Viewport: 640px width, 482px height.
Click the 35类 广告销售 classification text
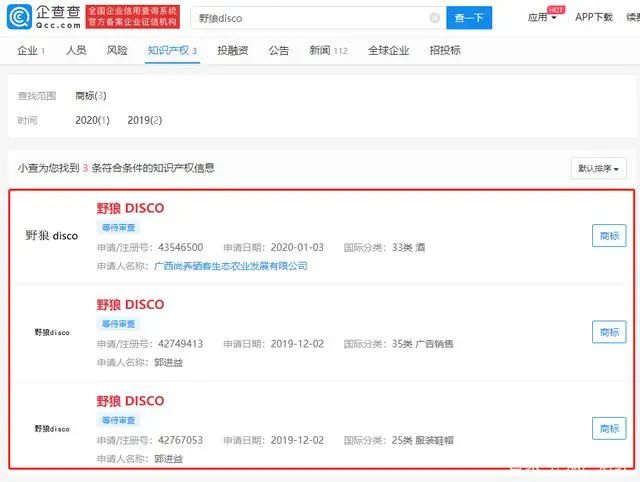click(422, 344)
